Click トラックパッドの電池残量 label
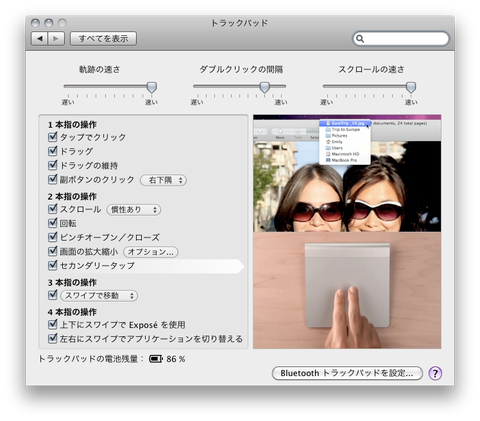The image size is (480, 421). 91,359
